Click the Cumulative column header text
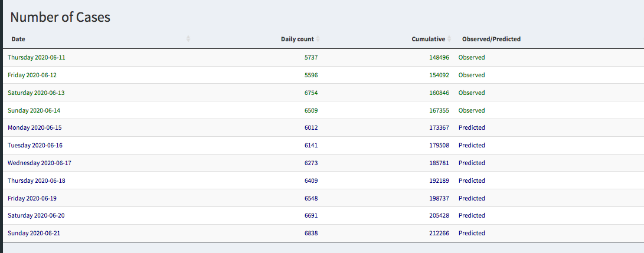Viewport: 644px width, 253px height. pyautogui.click(x=428, y=39)
